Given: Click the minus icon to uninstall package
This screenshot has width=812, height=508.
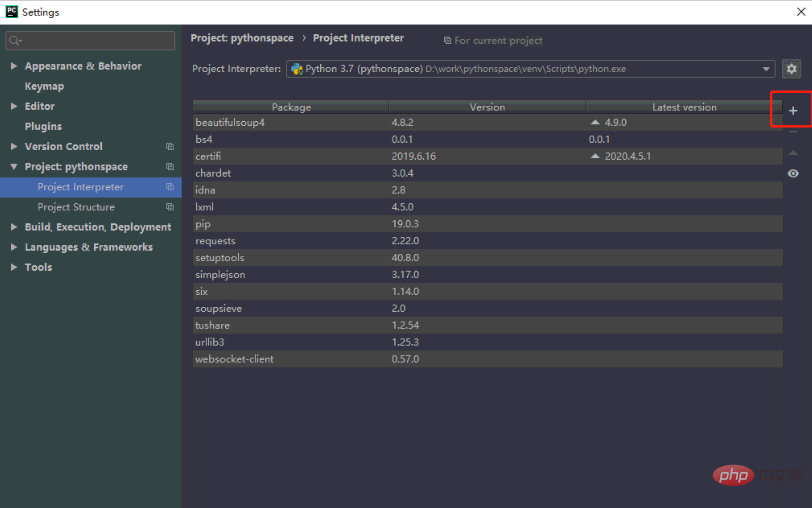Looking at the screenshot, I should coord(793,132).
